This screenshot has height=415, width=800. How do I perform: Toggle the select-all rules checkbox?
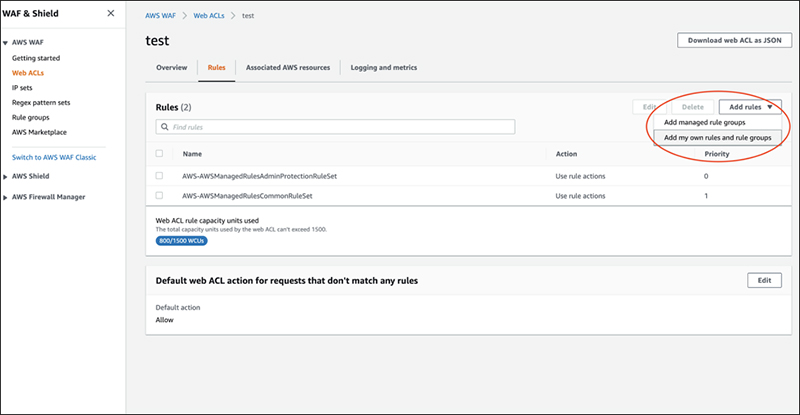point(160,154)
